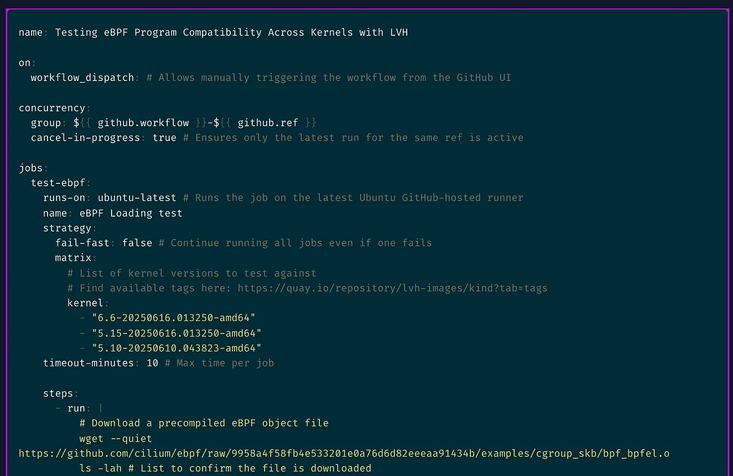Viewport: 733px width, 476px height.
Task: Click the 'eBPF Loading test' name value
Action: click(131, 213)
